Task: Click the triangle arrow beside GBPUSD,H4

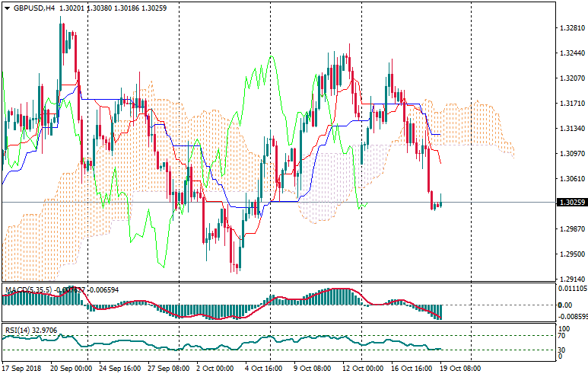Action: tap(7, 8)
